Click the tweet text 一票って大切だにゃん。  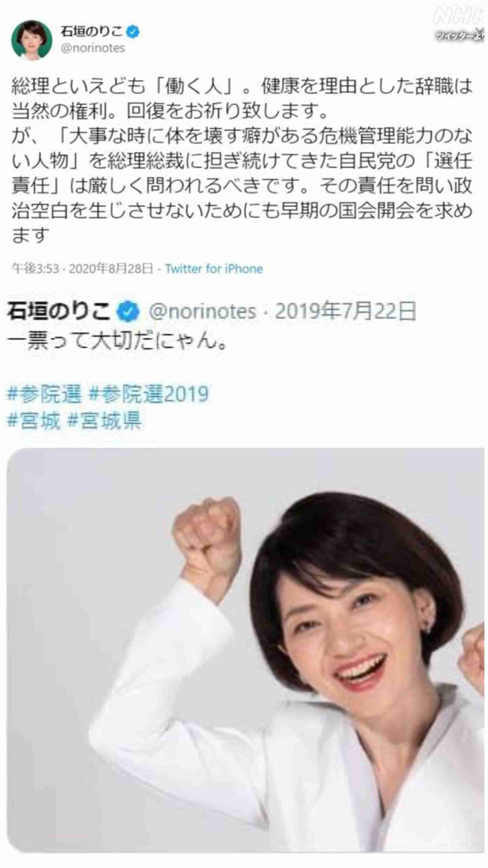pyautogui.click(x=116, y=341)
